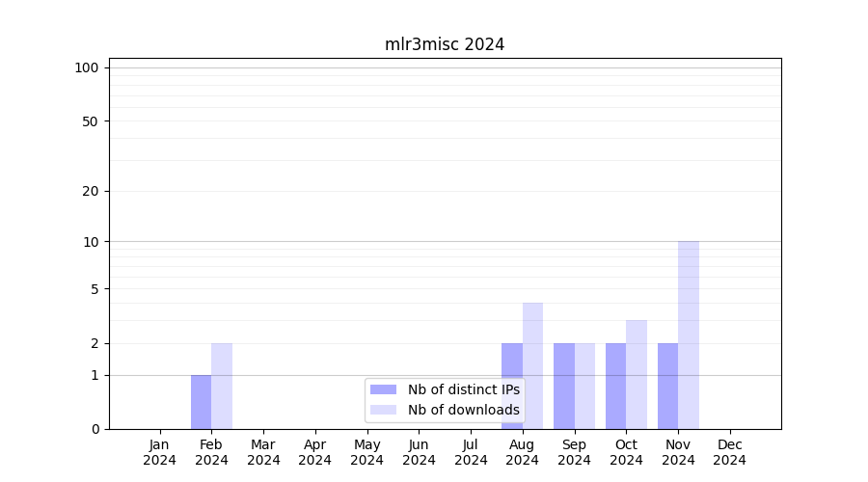Select the 'Nb of downloads' legend label
This screenshot has width=868, height=482.
[x=463, y=410]
